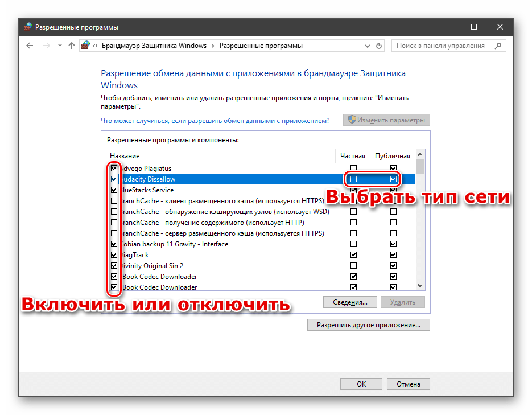
Task: Click the Forward navigation arrow
Action: tap(46, 46)
